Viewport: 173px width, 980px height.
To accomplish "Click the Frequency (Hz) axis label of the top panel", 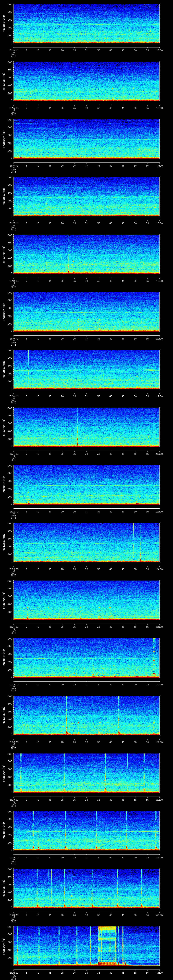I will (x=4, y=24).
